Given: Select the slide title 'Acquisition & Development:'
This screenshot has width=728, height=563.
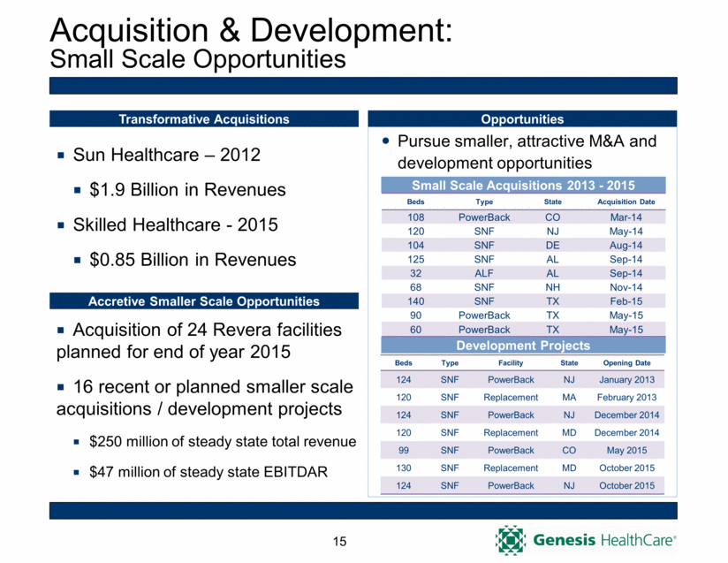Looking at the screenshot, I should [x=251, y=30].
